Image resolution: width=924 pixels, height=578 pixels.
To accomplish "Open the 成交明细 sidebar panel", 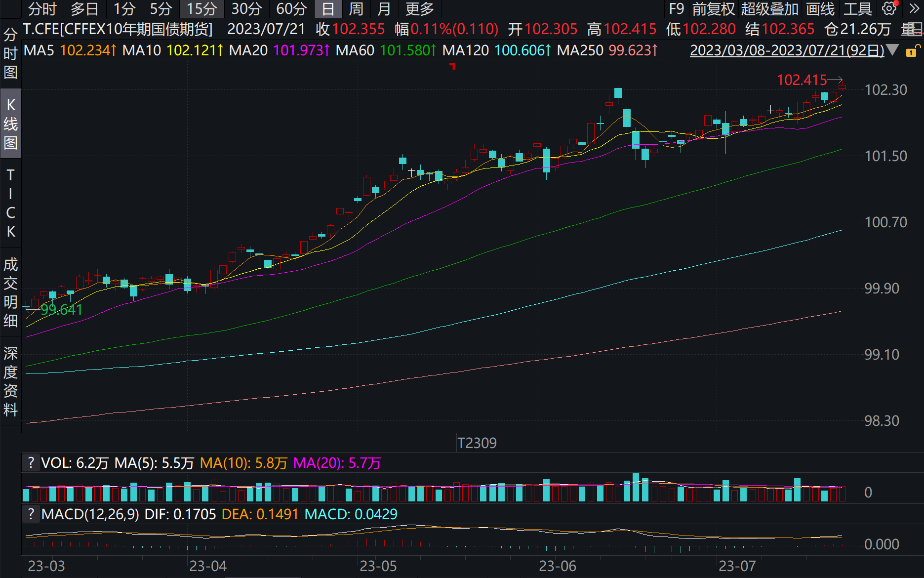I will [x=10, y=292].
